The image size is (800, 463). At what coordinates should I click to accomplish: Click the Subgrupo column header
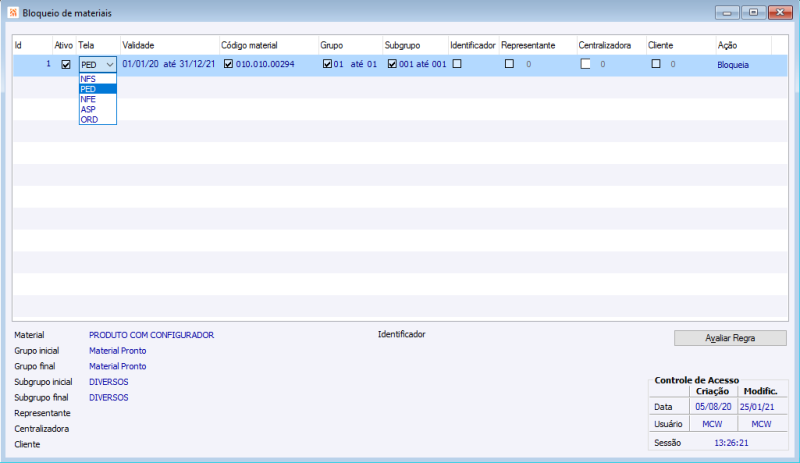[415, 45]
